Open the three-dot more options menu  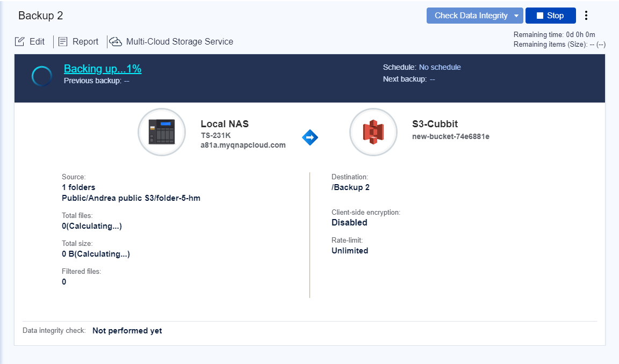[586, 16]
